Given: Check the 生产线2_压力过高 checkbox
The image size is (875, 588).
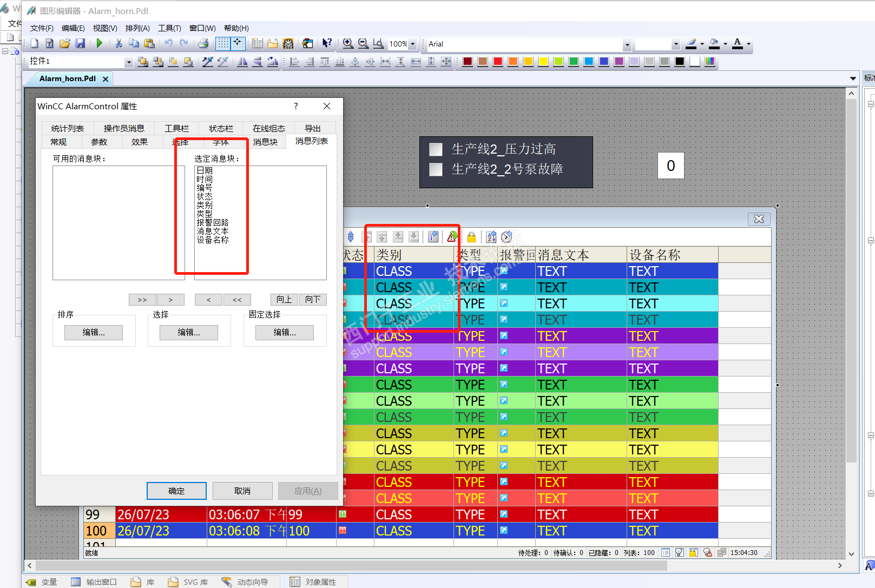Looking at the screenshot, I should point(436,149).
